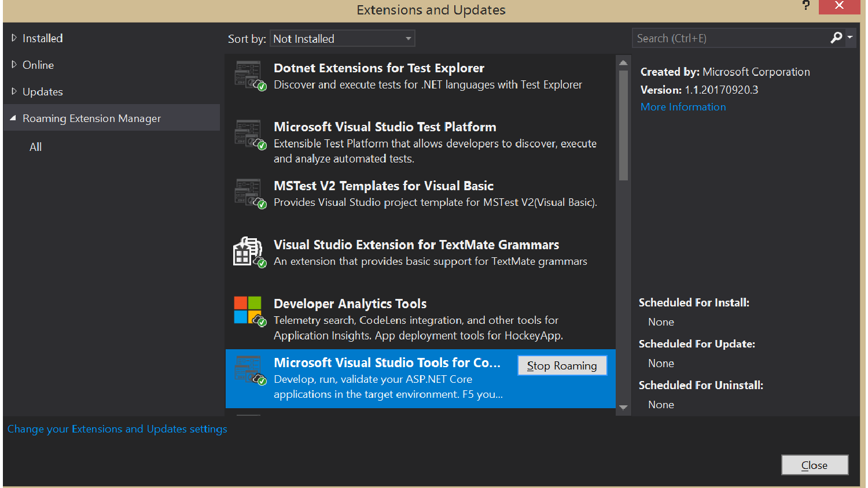The height and width of the screenshot is (488, 868).
Task: Select Visual Studio Extension for TextMate Grammars
Action: pos(420,260)
